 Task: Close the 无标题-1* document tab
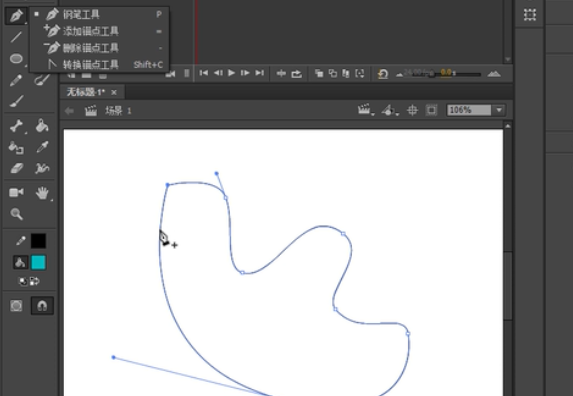pos(114,92)
